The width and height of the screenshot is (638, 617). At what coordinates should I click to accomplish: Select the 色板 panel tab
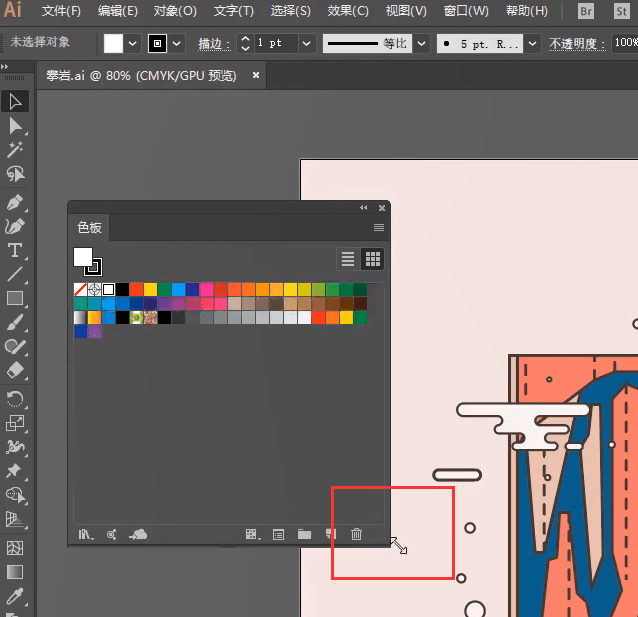[x=90, y=228]
